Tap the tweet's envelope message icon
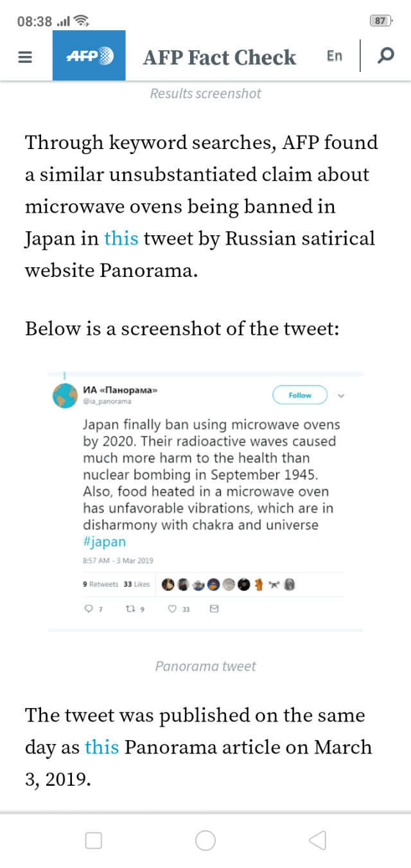 pyautogui.click(x=214, y=608)
